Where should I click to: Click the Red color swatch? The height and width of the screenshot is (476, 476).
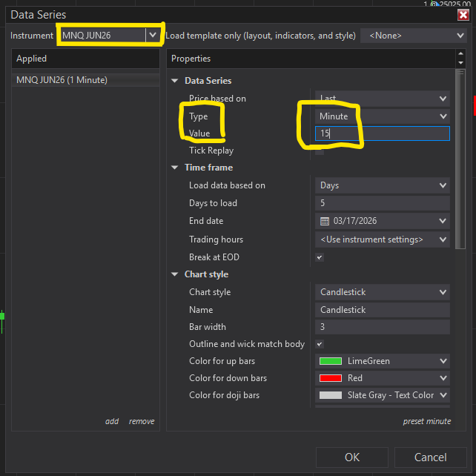(x=331, y=378)
